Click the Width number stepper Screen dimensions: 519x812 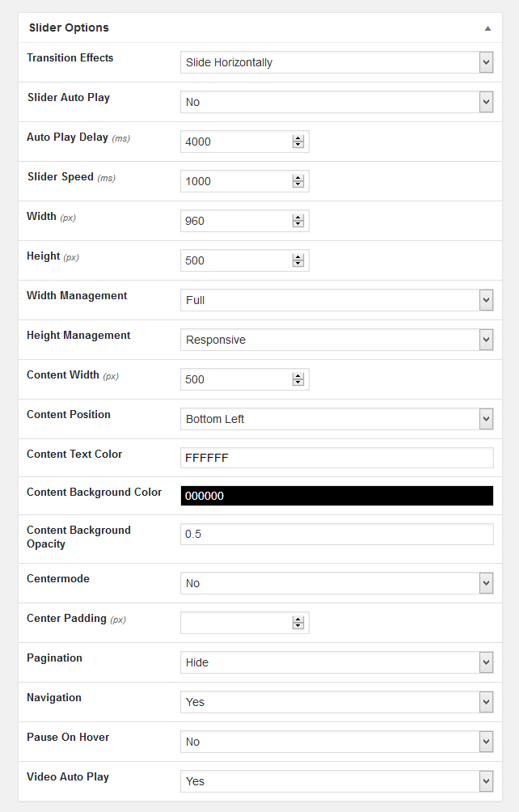click(x=298, y=221)
